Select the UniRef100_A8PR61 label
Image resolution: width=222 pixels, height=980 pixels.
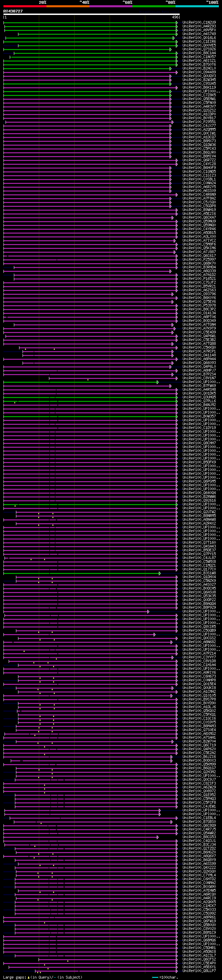[x=199, y=917]
